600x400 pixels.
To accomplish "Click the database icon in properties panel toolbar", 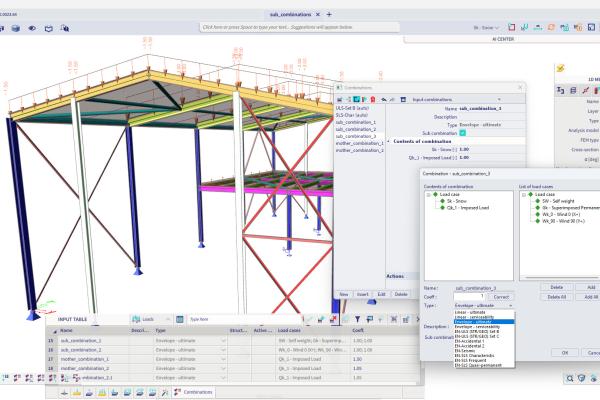I will point(573,90).
